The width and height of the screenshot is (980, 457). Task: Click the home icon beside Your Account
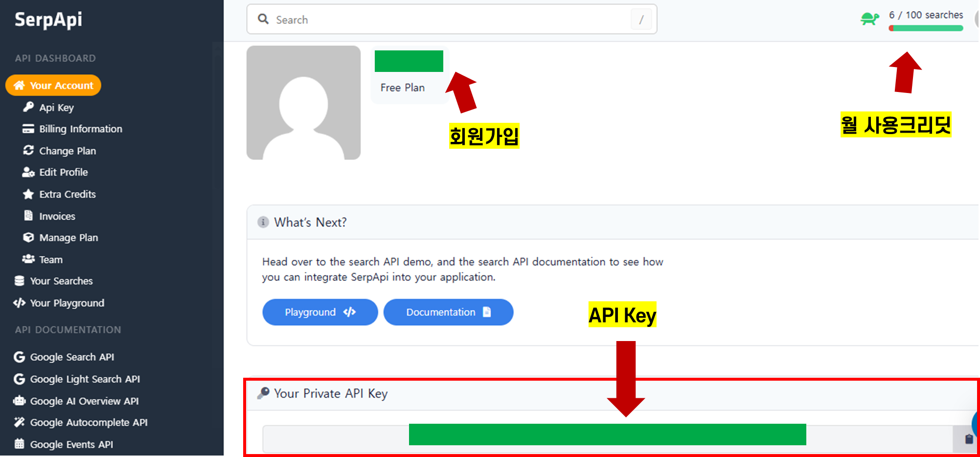(x=19, y=85)
